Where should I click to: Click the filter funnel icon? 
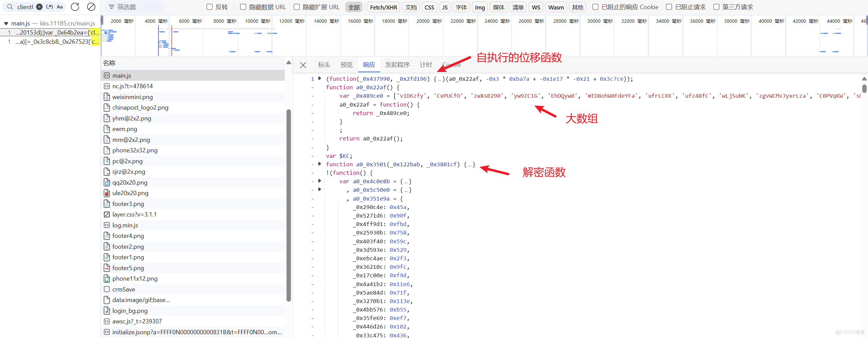click(111, 7)
